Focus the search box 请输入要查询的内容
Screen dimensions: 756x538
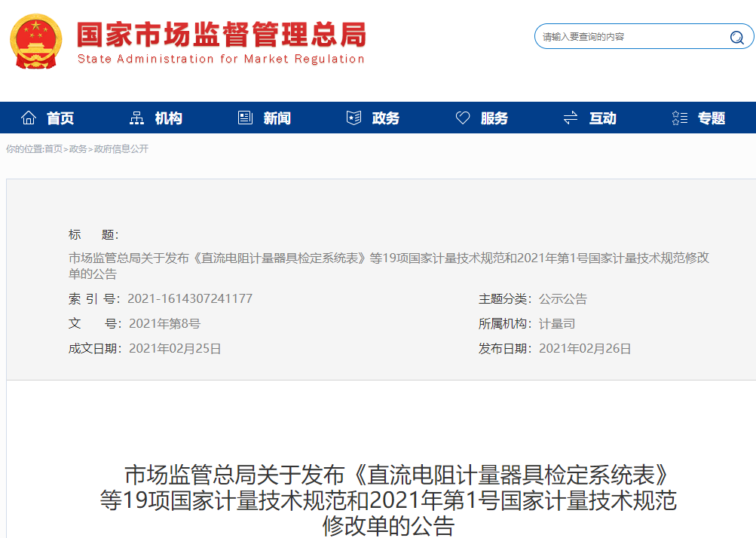(629, 37)
